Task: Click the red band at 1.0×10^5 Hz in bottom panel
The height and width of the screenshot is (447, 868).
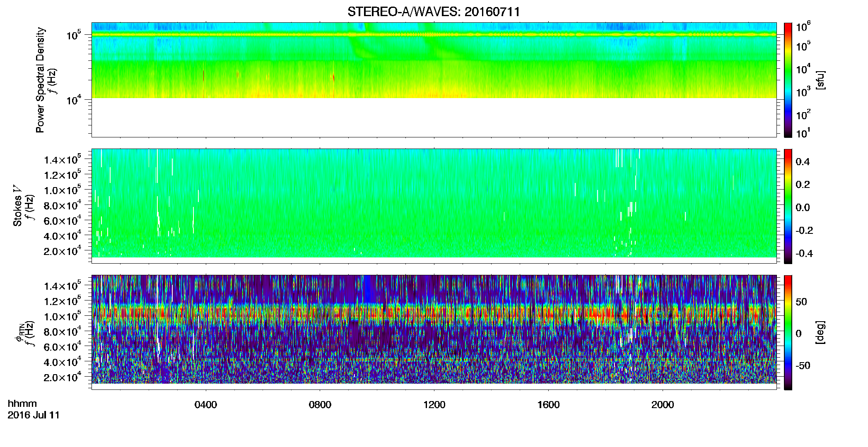Action: 434,315
